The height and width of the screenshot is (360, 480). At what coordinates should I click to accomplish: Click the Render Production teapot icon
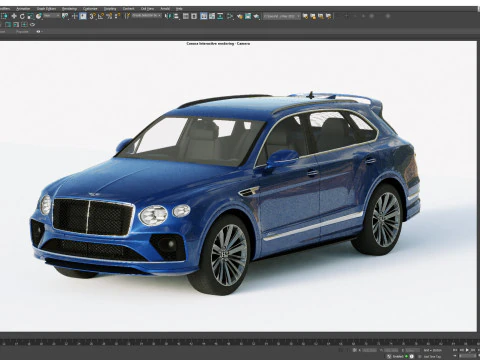[256, 16]
